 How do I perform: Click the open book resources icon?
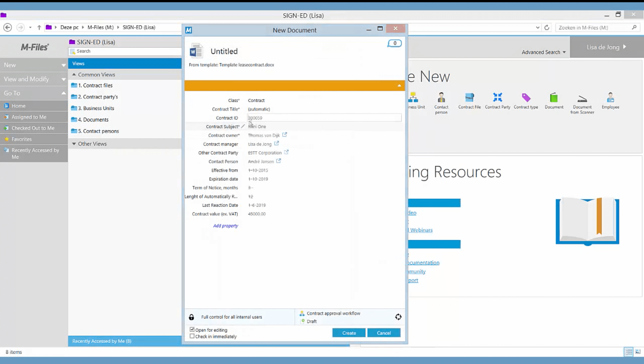587,221
